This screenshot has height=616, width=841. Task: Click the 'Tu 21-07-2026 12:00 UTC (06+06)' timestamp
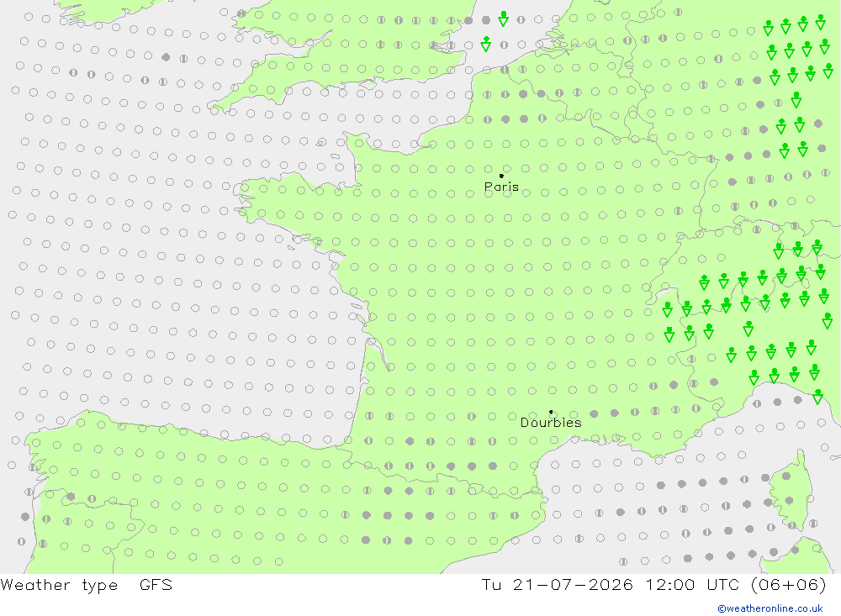653,584
